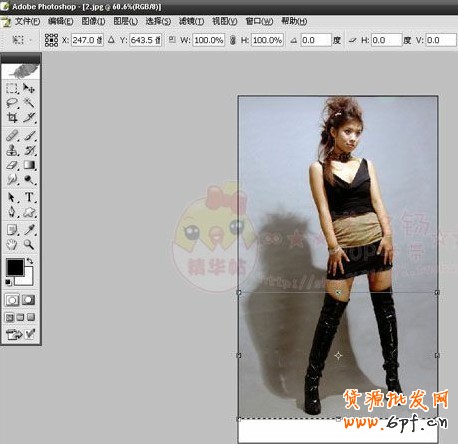The height and width of the screenshot is (444, 458).
Task: Open the 滤镜(T) filter menu
Action: (191, 21)
